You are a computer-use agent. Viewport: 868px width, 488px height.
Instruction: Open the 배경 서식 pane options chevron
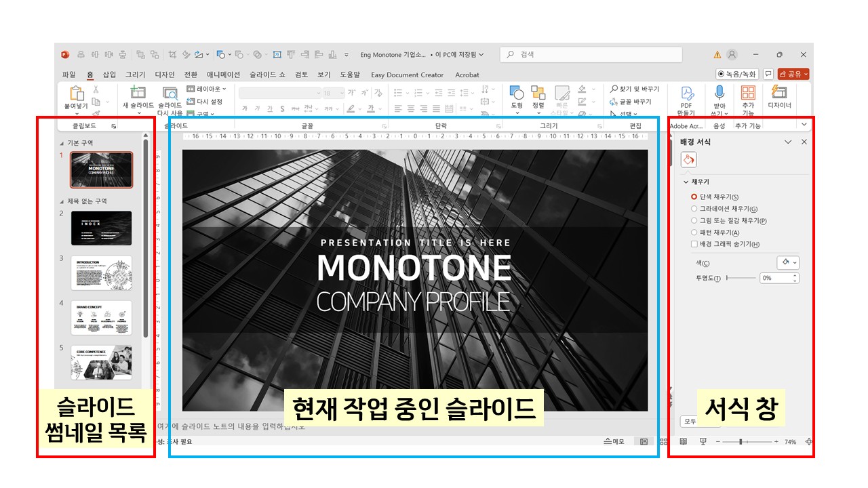tap(788, 142)
